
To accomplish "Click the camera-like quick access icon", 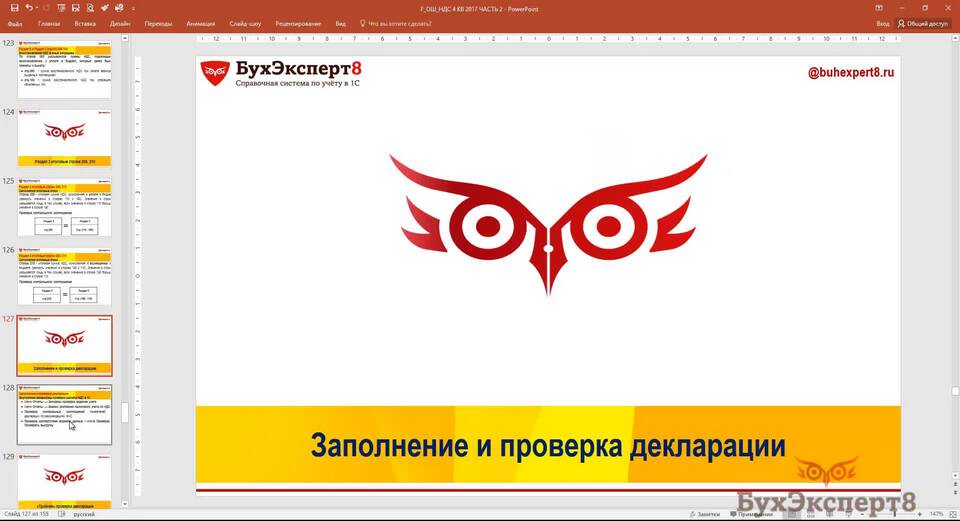I will click(119, 8).
